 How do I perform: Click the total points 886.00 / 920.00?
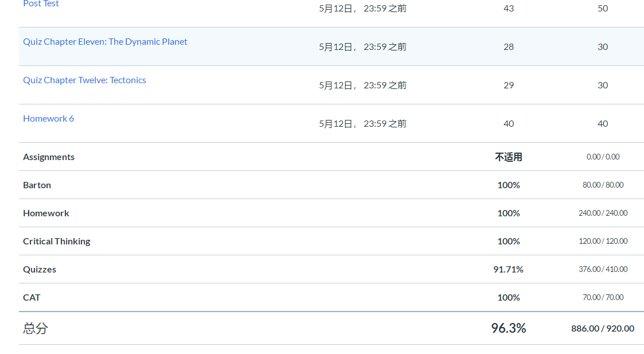tap(602, 329)
